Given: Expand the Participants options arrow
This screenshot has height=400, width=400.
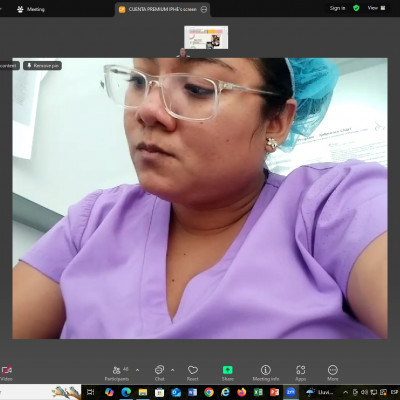Looking at the screenshot, I should click(x=137, y=370).
